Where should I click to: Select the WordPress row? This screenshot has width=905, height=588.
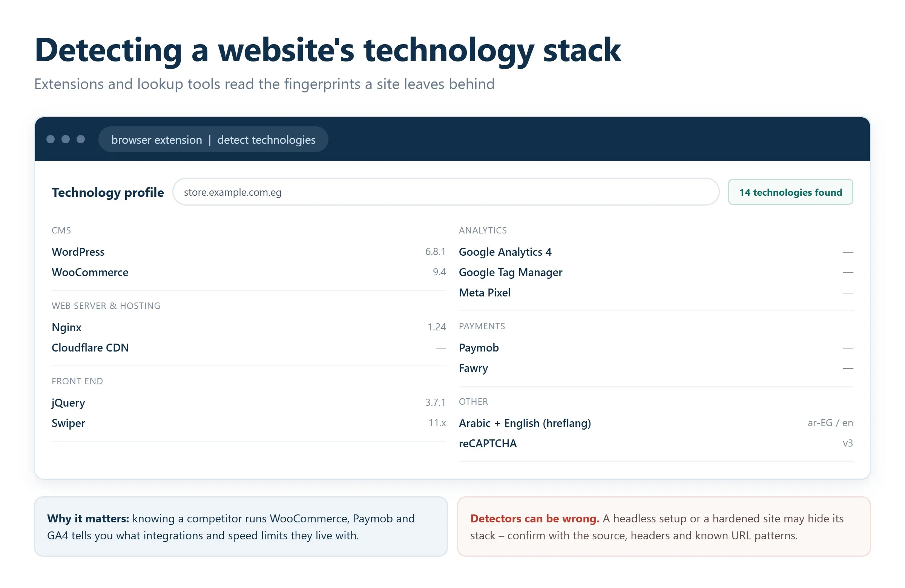point(248,252)
